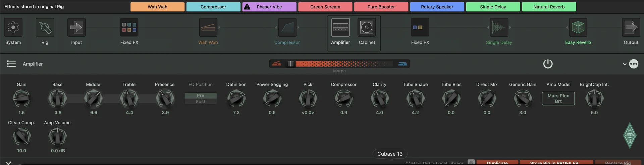Click the Phaser Vibe warning triangle icon

pos(247,7)
